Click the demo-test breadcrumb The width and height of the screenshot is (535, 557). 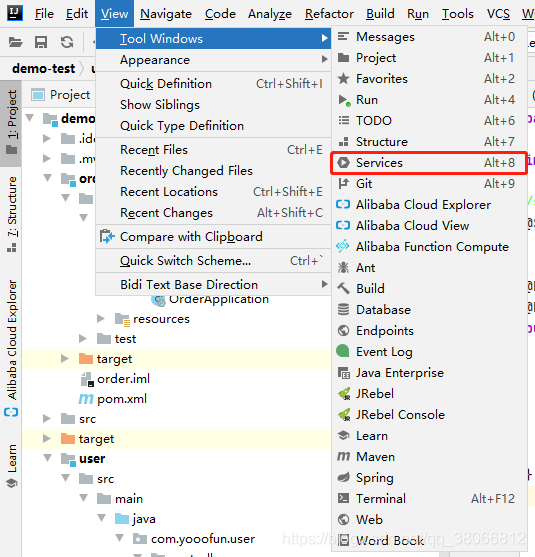[43, 68]
